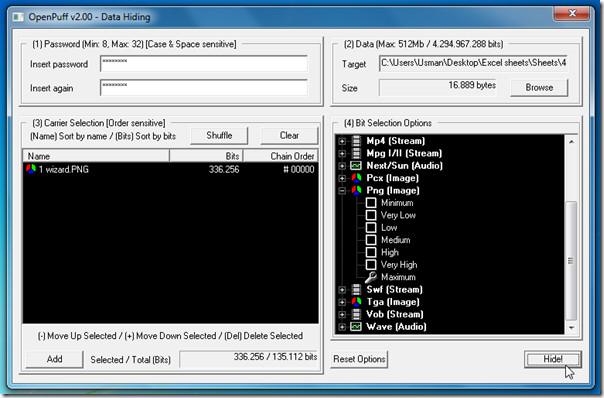The image size is (604, 398).
Task: Click the film-strip icon beside Mpg I/II (Stream)
Action: pyautogui.click(x=356, y=153)
